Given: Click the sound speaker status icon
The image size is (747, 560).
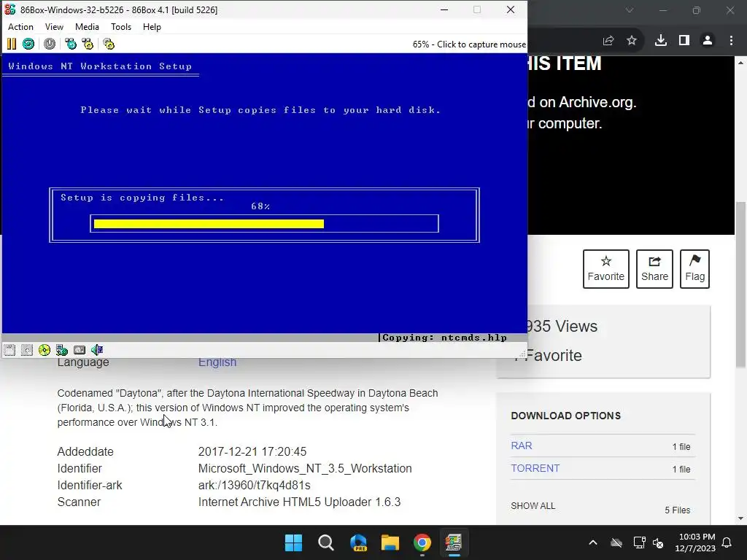Looking at the screenshot, I should point(97,350).
